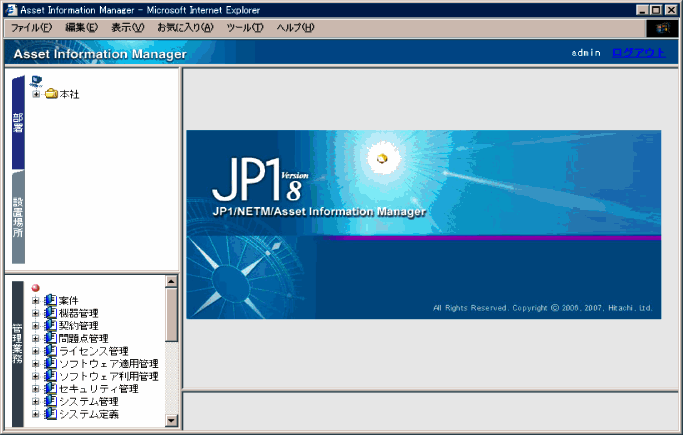Viewport: 683px width, 435px height.
Task: Select the ライセンス管理 job category
Action: click(x=94, y=351)
